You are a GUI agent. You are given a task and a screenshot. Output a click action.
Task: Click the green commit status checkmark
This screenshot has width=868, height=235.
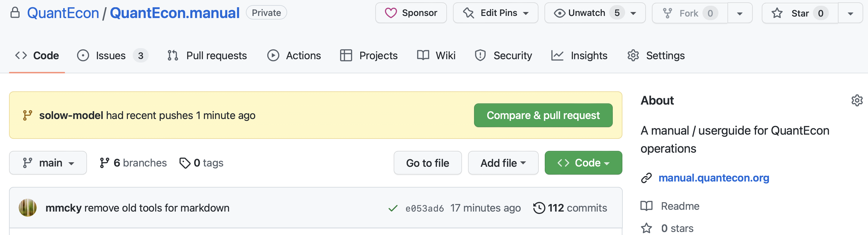[x=392, y=208]
